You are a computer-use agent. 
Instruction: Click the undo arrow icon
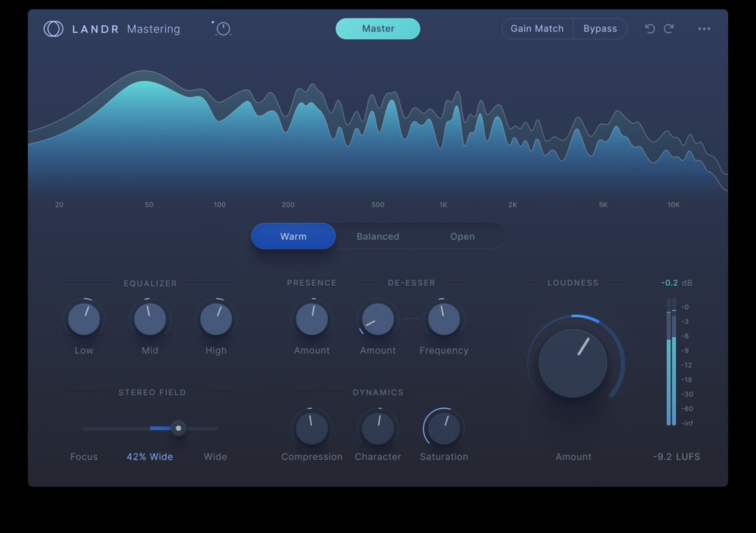[x=650, y=29]
